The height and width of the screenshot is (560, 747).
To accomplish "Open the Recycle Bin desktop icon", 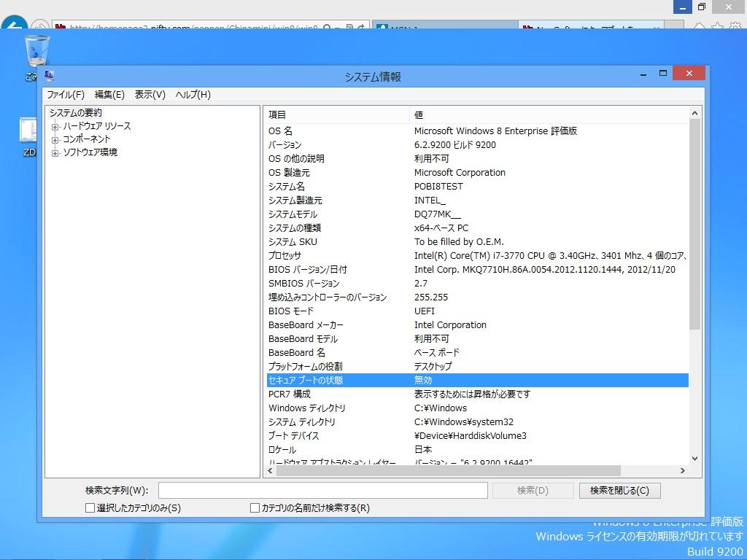I will (36, 52).
